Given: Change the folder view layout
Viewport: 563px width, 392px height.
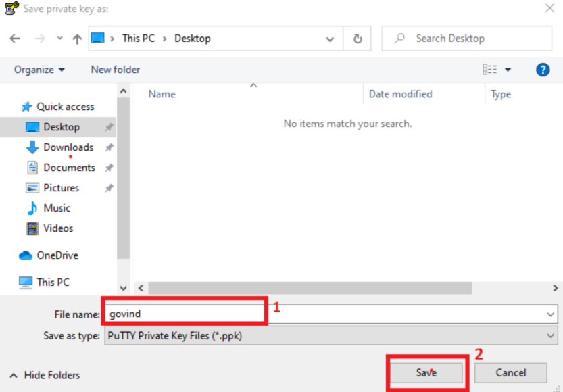Looking at the screenshot, I should (489, 70).
